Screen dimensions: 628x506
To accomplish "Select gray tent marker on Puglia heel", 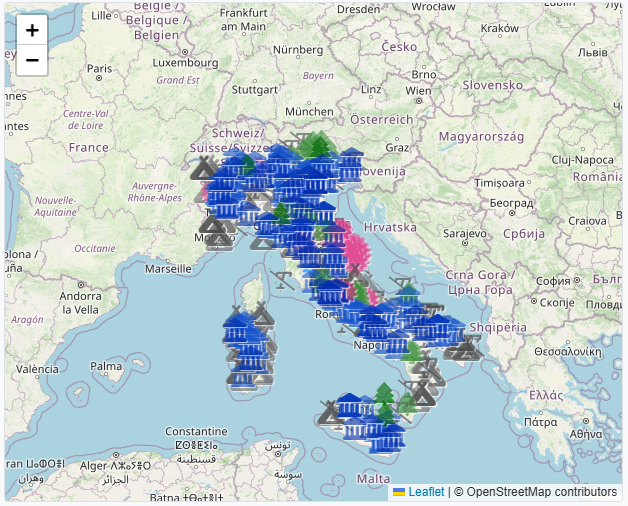I will [465, 349].
